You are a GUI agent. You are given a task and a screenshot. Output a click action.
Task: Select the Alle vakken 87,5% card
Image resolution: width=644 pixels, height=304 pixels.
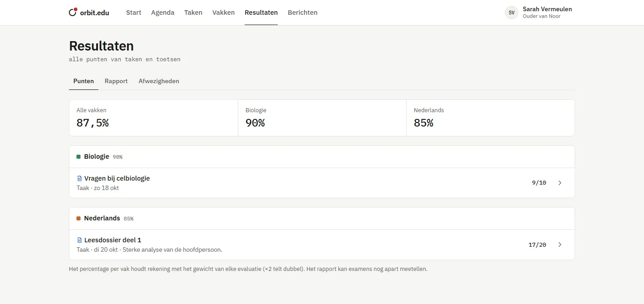(153, 118)
